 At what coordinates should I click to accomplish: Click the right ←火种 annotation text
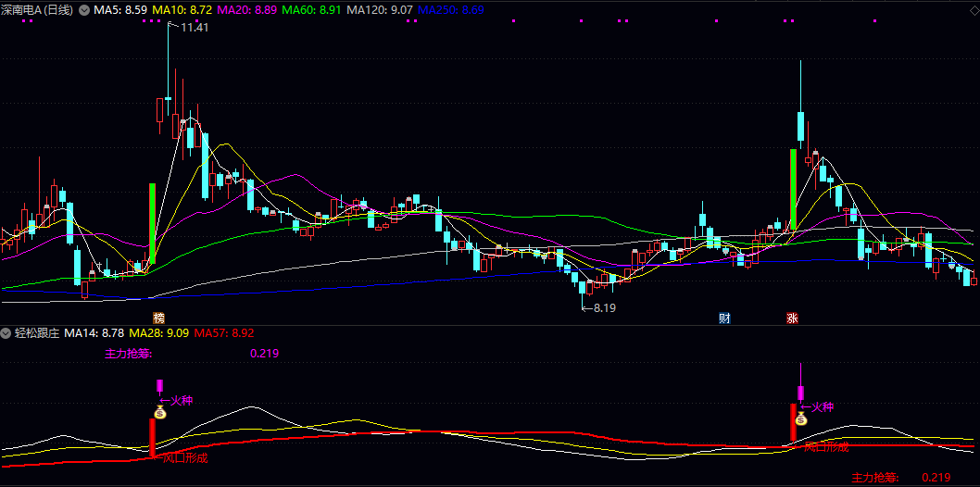818,407
